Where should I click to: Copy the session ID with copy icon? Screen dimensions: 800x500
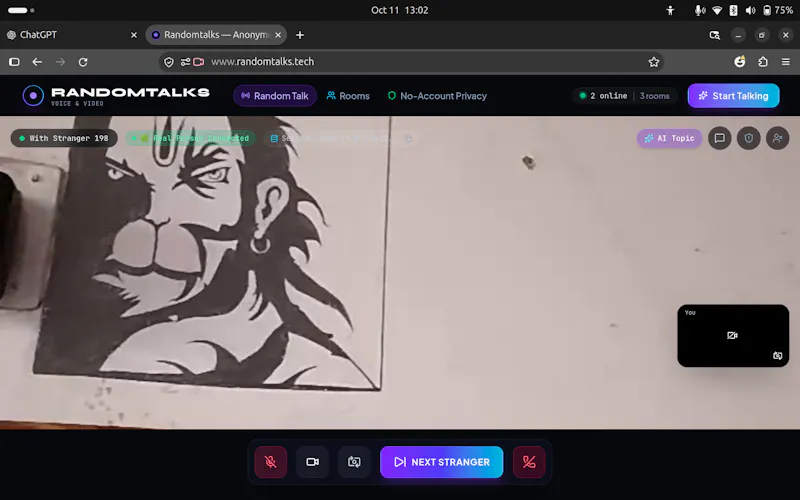pos(408,138)
